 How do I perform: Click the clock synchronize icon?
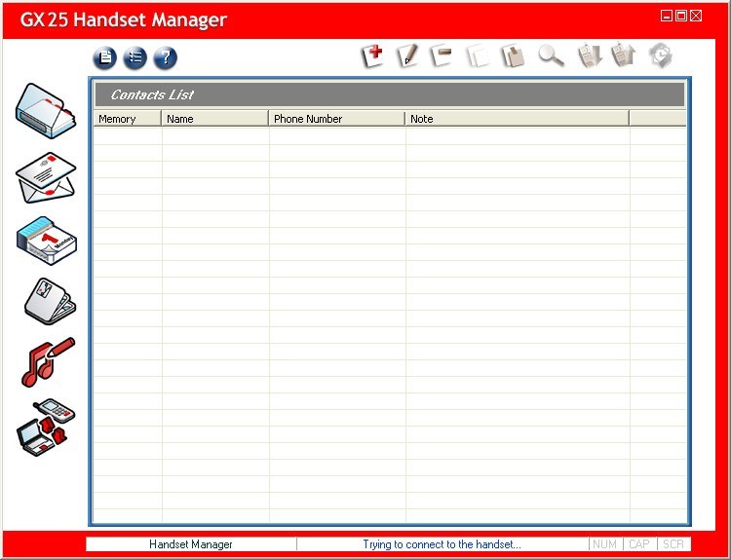tap(661, 56)
